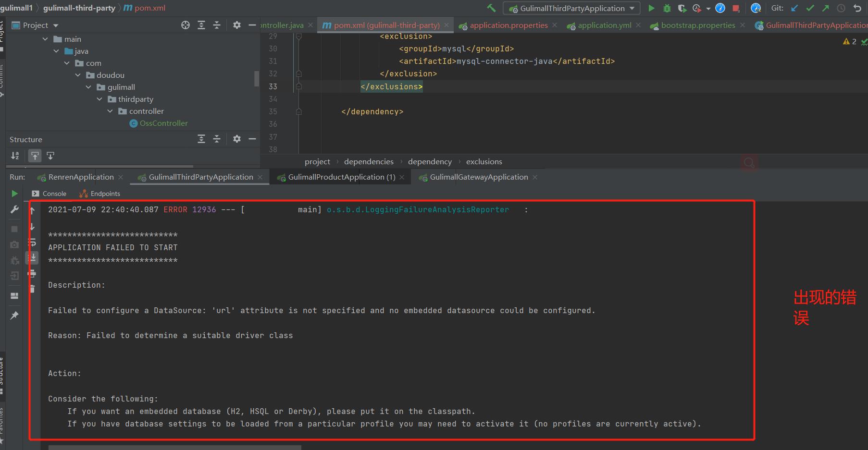Open dropdown arrow next to profiler icon
The height and width of the screenshot is (450, 868).
[708, 9]
